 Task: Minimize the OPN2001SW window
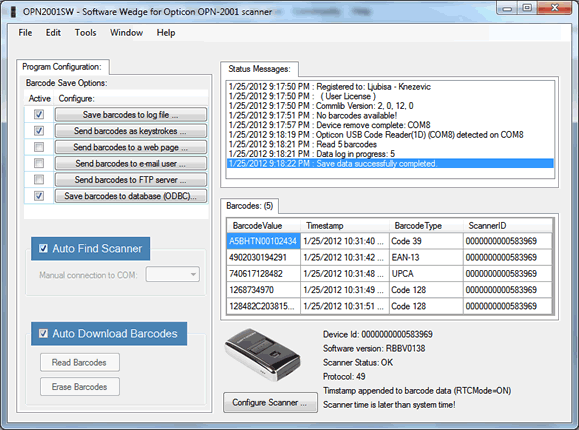pyautogui.click(x=507, y=8)
